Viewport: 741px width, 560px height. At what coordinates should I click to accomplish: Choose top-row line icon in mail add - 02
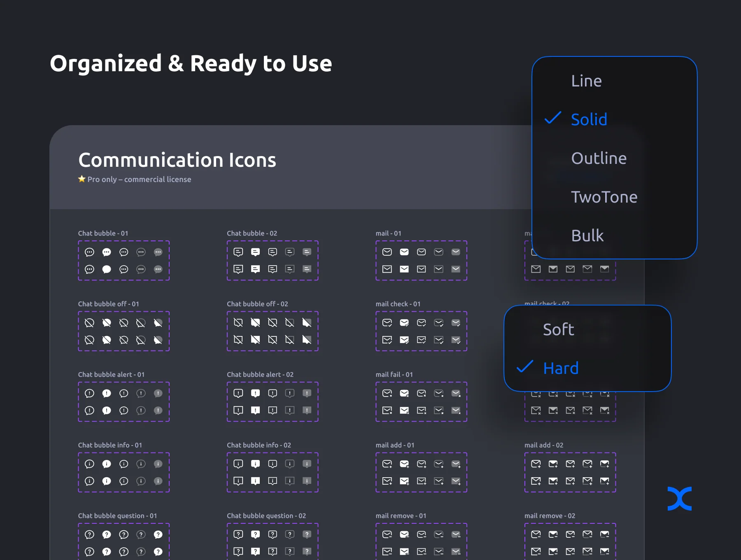click(x=536, y=464)
